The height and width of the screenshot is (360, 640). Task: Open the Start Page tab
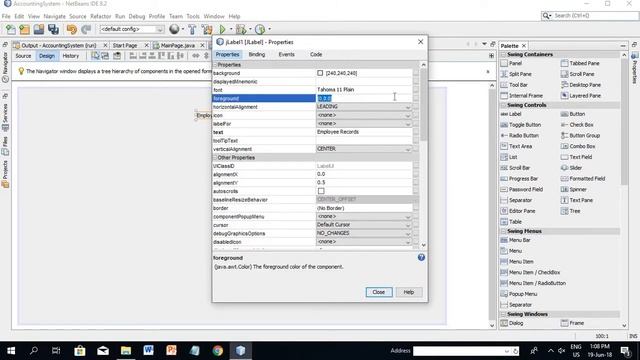point(125,45)
